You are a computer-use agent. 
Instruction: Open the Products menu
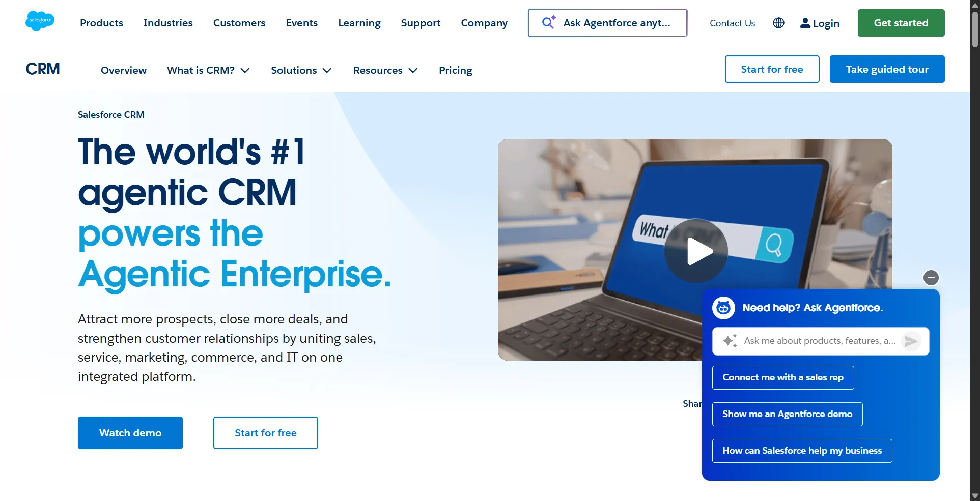click(x=101, y=23)
